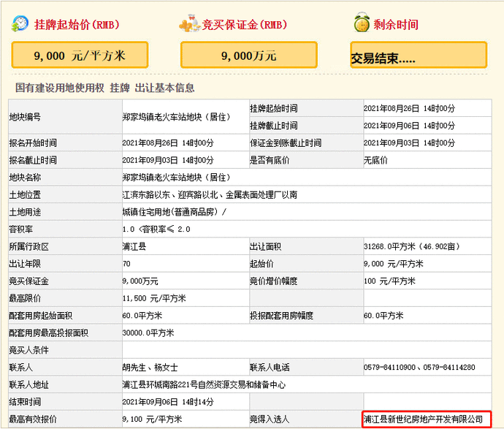Click the blue clock icon beside 挂牌起始价

click(20, 23)
